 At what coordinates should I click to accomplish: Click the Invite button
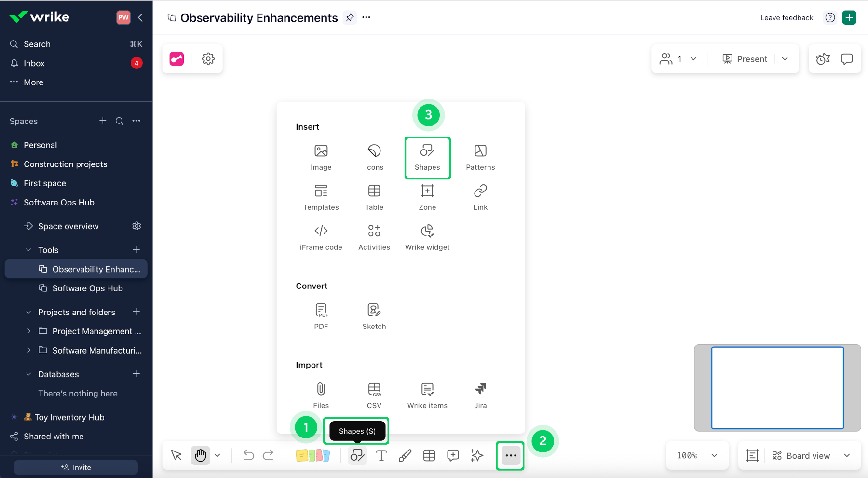76,467
